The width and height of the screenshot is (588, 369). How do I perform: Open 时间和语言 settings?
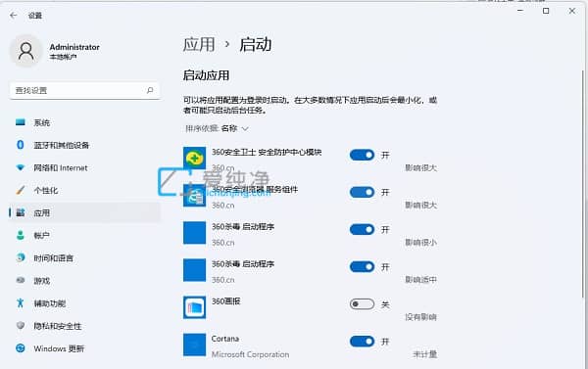point(84,257)
